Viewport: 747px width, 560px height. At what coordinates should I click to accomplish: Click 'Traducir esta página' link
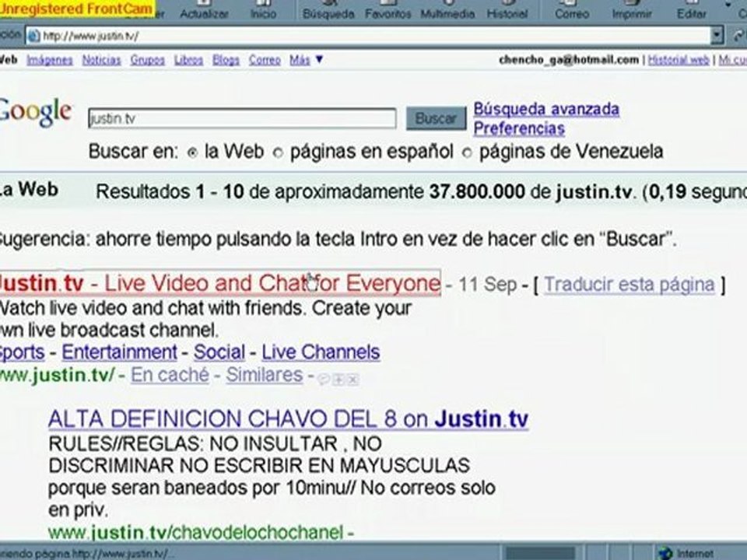(x=630, y=285)
